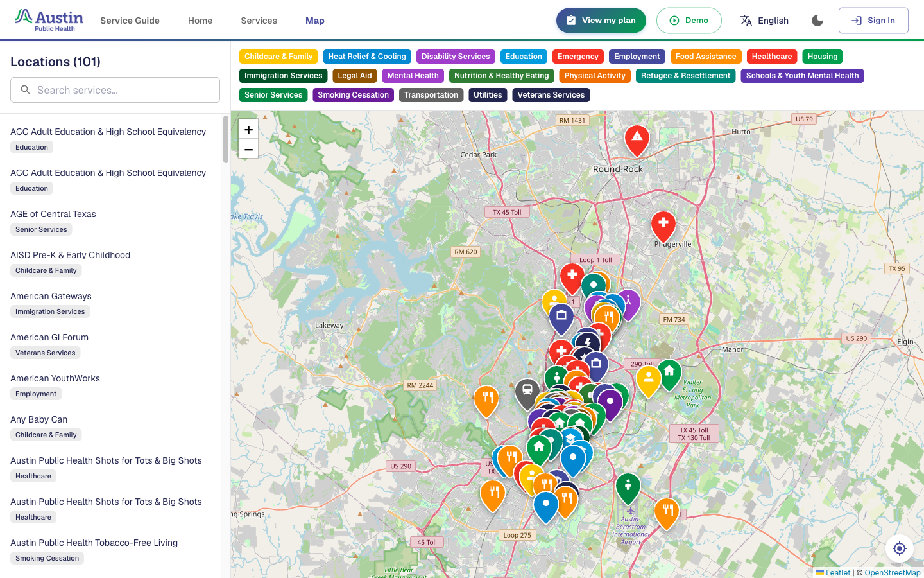The width and height of the screenshot is (924, 578).
Task: Focus the Search services field
Action: [115, 90]
